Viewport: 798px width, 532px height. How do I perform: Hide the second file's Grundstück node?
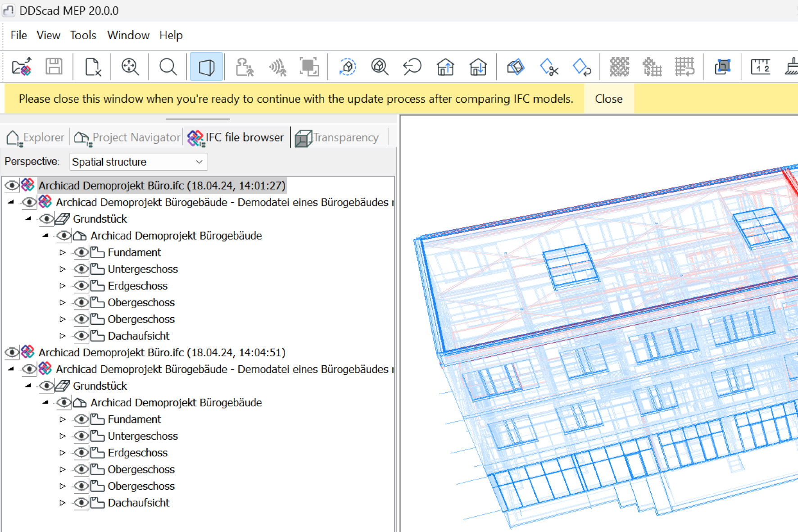click(46, 386)
